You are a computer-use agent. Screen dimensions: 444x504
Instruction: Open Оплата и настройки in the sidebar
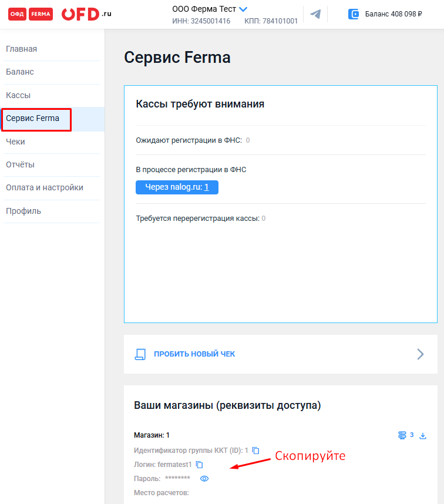45,187
